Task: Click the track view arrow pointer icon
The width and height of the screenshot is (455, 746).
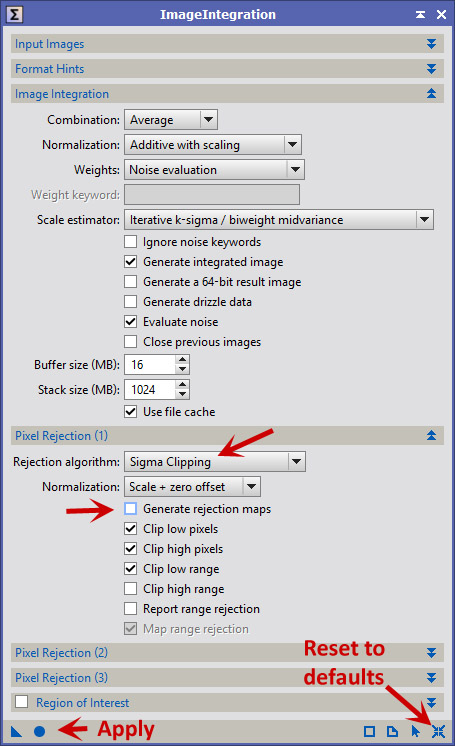Action: pyautogui.click(x=415, y=731)
